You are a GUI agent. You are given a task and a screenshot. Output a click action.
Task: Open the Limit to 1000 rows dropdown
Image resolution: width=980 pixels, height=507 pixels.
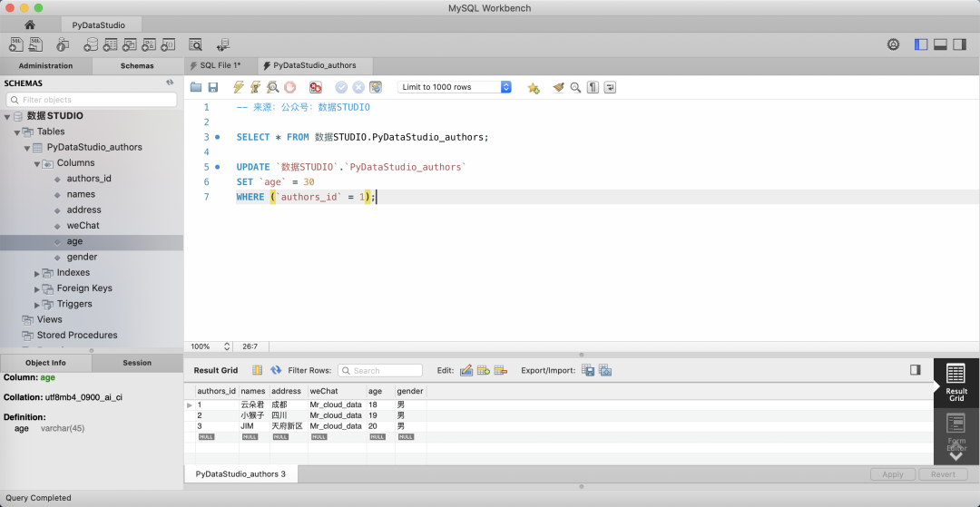[x=455, y=87]
